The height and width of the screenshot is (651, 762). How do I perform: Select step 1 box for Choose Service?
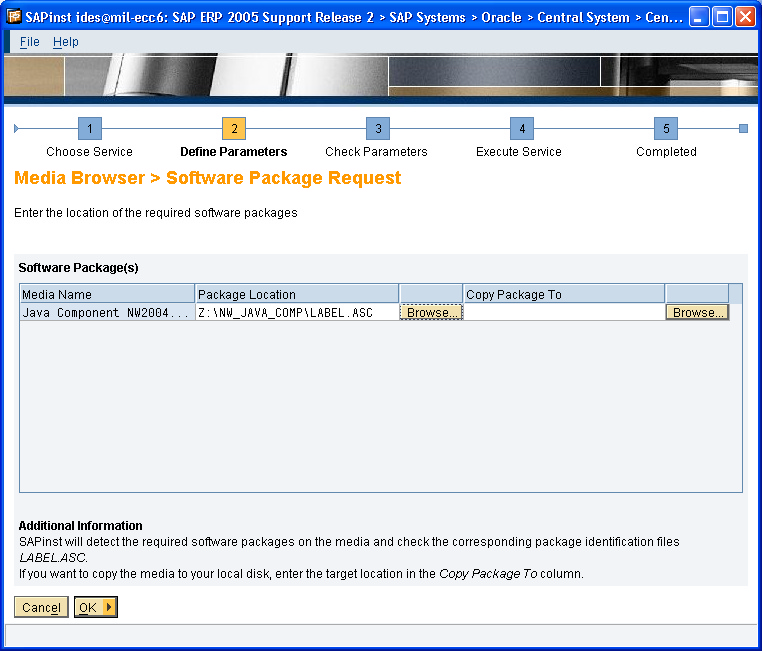click(90, 129)
